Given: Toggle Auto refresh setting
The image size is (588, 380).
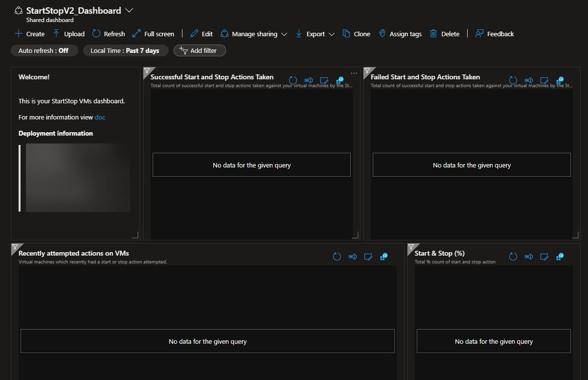Looking at the screenshot, I should pos(44,50).
